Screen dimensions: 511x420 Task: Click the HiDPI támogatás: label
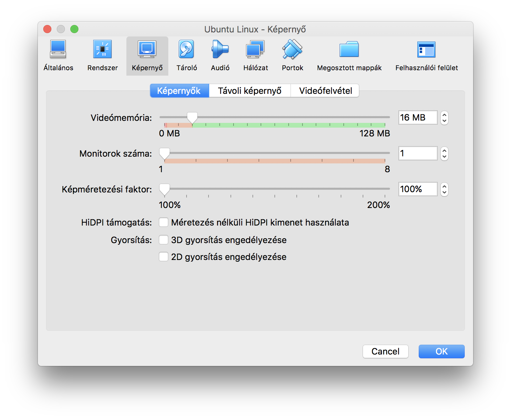[x=116, y=222]
